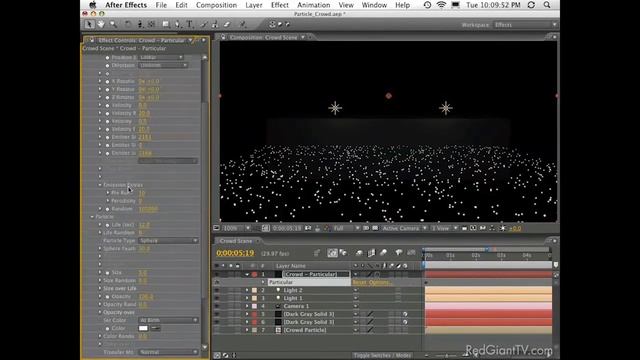Collapse the Crowd - Particular layer twirl

tap(247, 274)
